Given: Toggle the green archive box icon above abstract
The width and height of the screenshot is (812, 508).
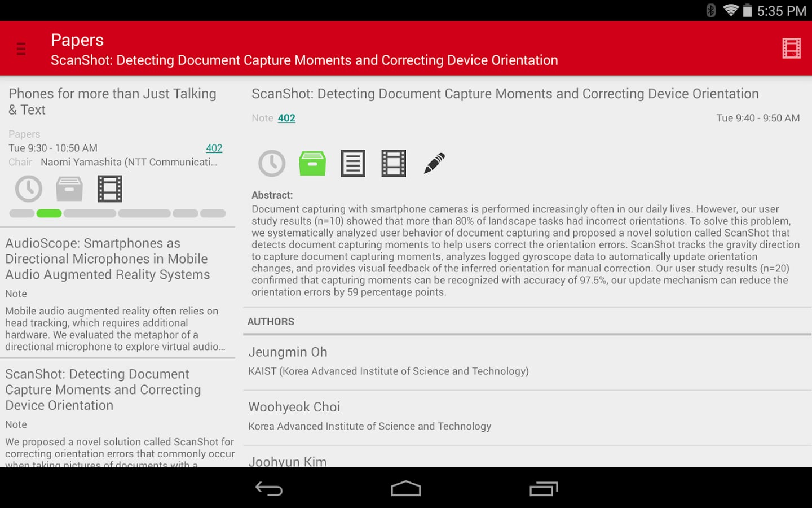Looking at the screenshot, I should pos(312,164).
